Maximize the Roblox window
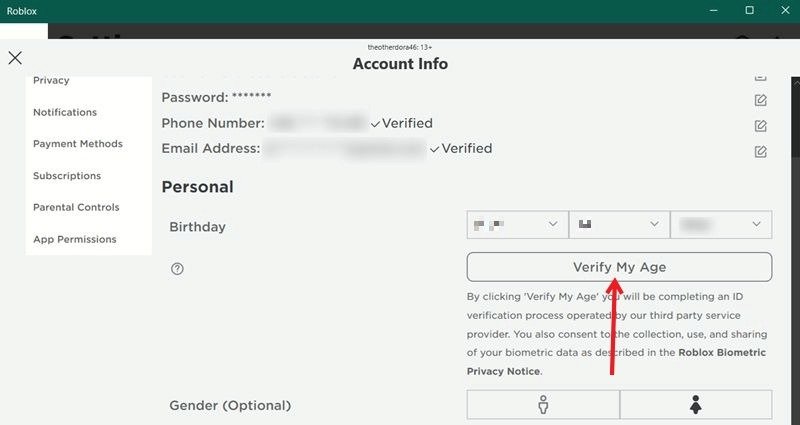This screenshot has width=800, height=425. coord(749,11)
